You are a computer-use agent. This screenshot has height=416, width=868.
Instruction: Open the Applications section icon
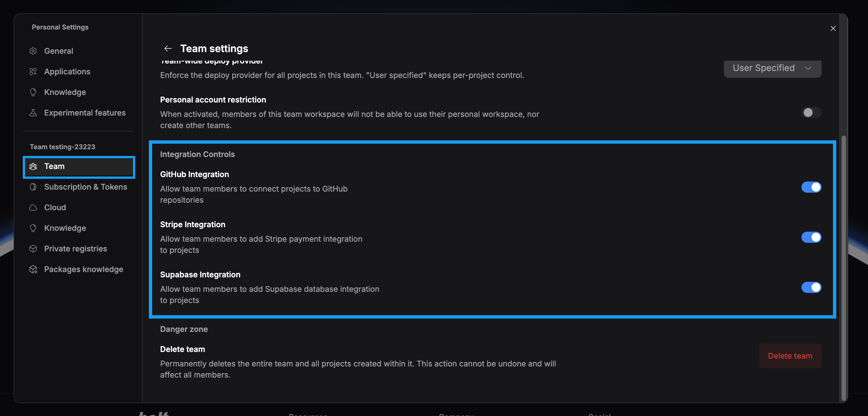pyautogui.click(x=33, y=72)
